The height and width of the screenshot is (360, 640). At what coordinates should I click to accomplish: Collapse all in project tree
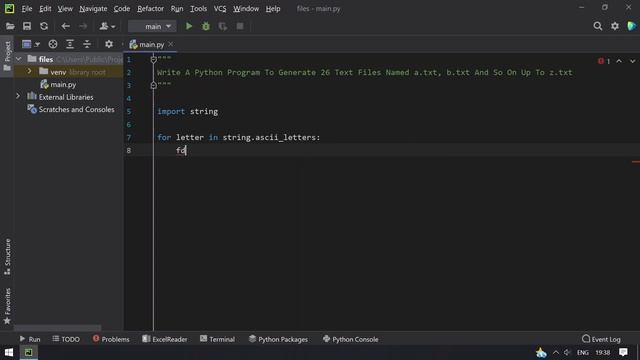click(87, 44)
